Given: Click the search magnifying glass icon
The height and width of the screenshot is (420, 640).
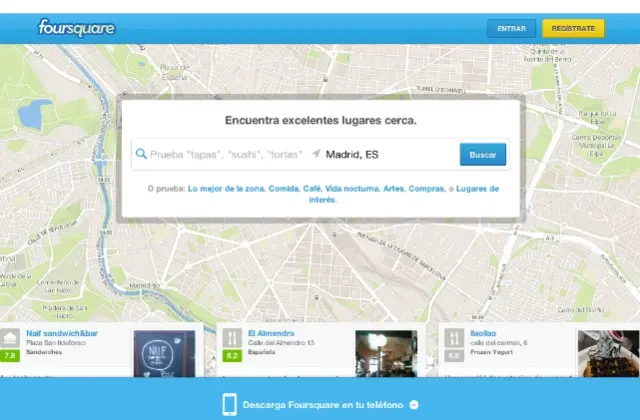Looking at the screenshot, I should [141, 154].
